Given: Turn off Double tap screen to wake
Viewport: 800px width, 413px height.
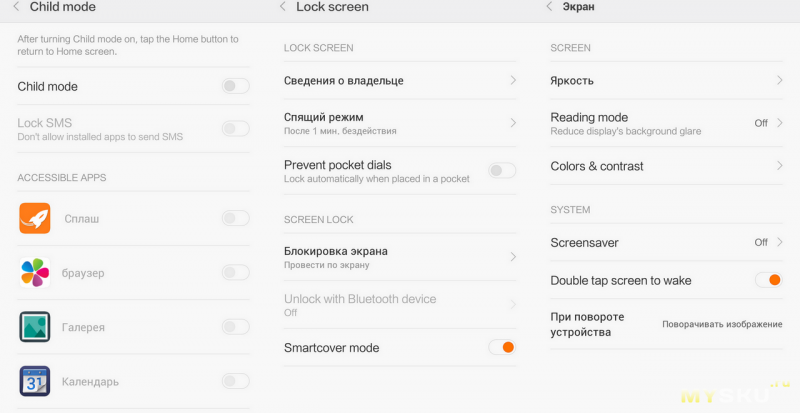Looking at the screenshot, I should [768, 280].
